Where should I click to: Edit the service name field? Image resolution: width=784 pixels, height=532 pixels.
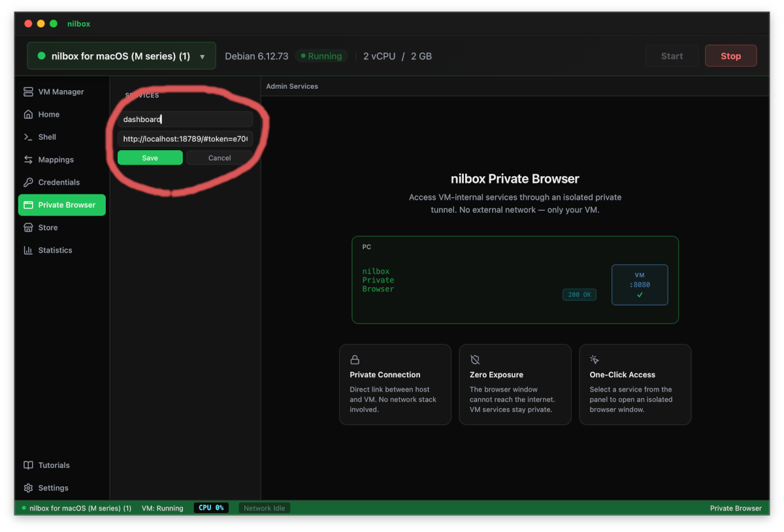[185, 119]
